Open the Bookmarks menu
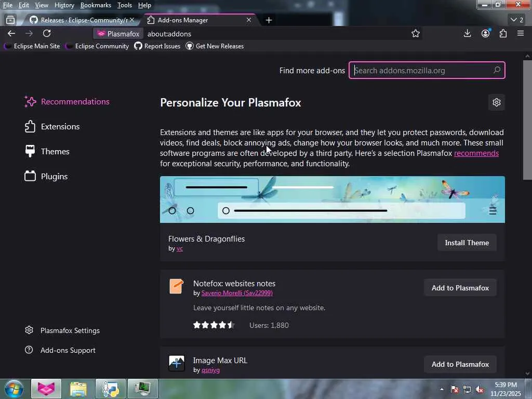Viewport: 532px width, 399px height. point(96,5)
